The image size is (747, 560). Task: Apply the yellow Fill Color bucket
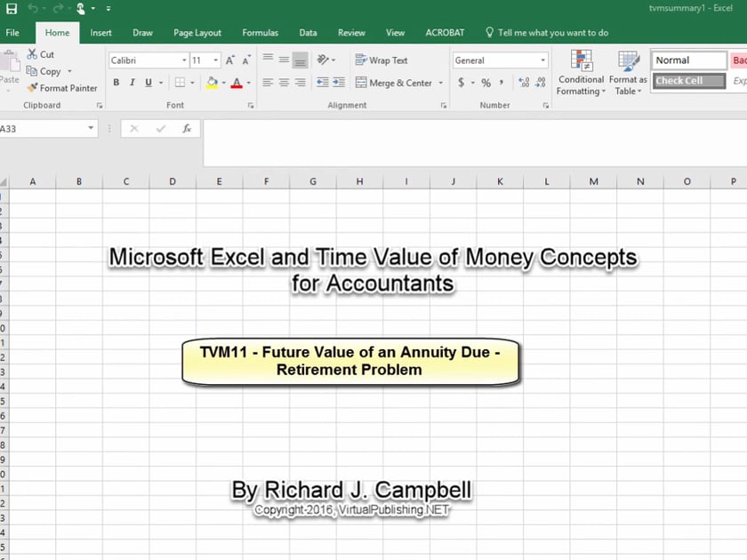coord(212,83)
